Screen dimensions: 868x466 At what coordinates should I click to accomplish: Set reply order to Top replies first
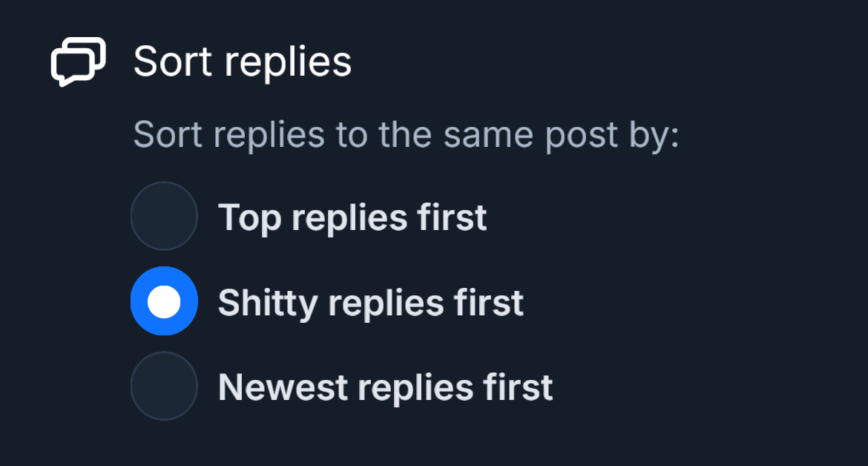point(164,216)
